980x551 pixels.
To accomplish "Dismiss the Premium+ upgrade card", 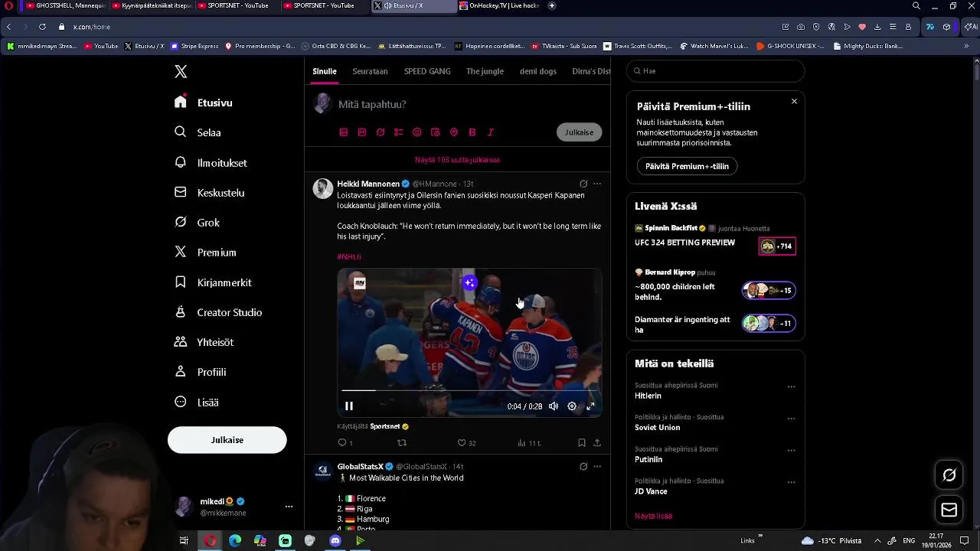I will [794, 101].
